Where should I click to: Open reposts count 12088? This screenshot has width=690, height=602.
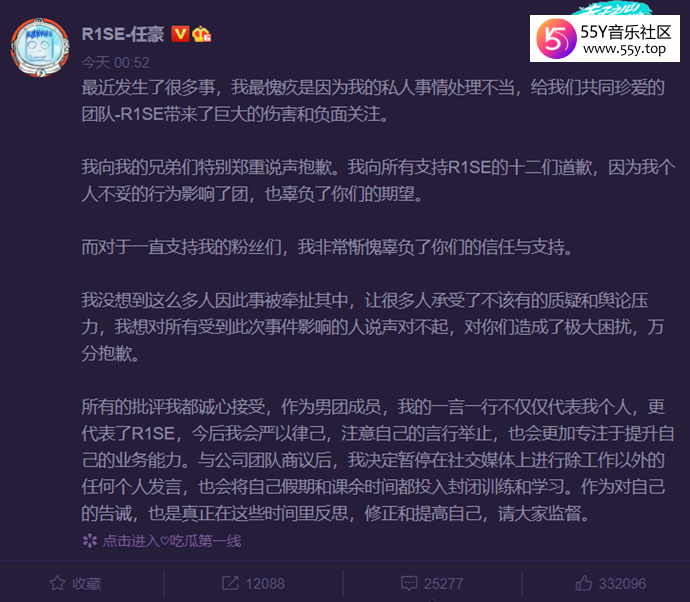pyautogui.click(x=265, y=584)
